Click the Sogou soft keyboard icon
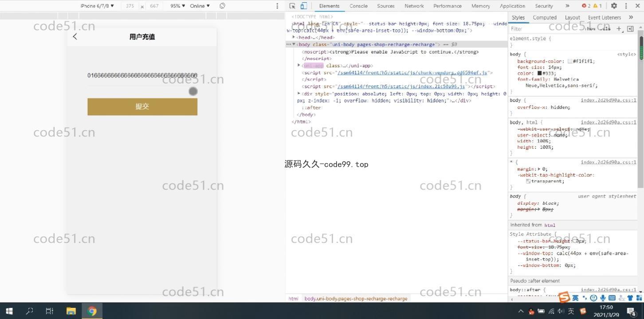Screen dimensions: 644x319 pos(612,298)
